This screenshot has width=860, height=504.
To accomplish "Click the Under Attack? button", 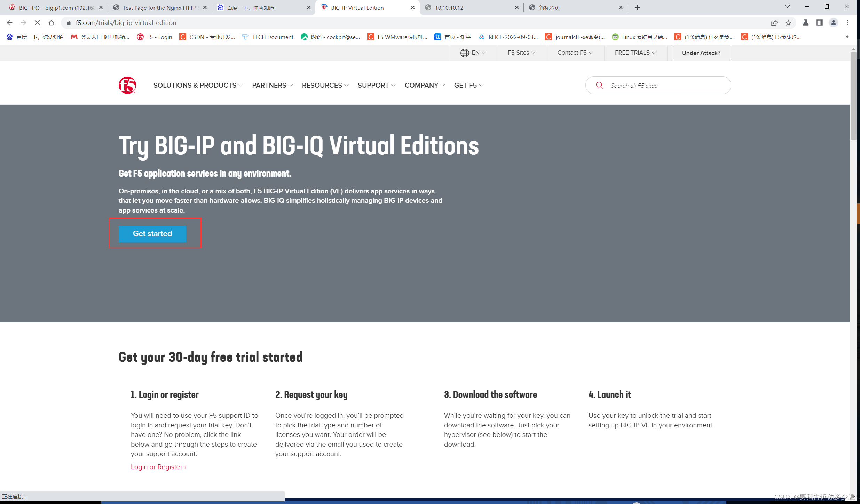I will (701, 53).
